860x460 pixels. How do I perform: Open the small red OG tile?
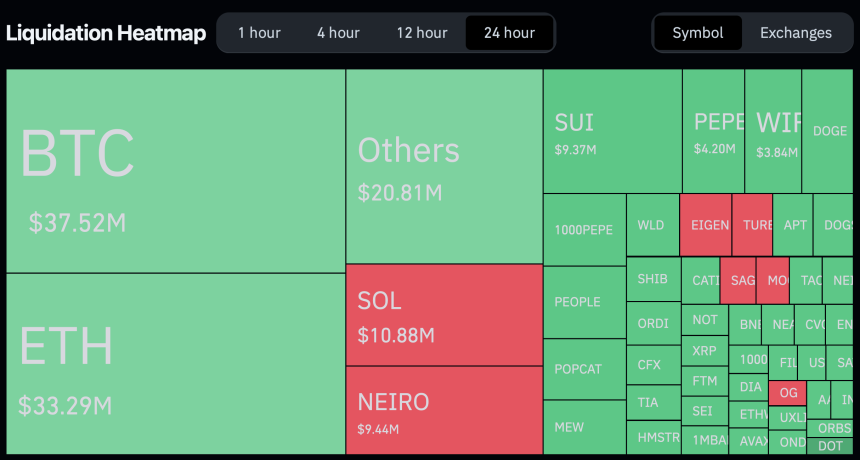click(x=787, y=393)
